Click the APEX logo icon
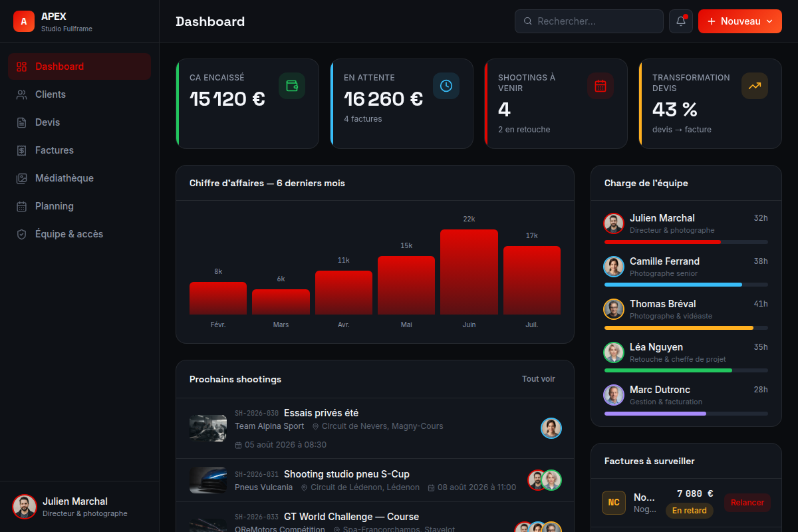 [24, 21]
